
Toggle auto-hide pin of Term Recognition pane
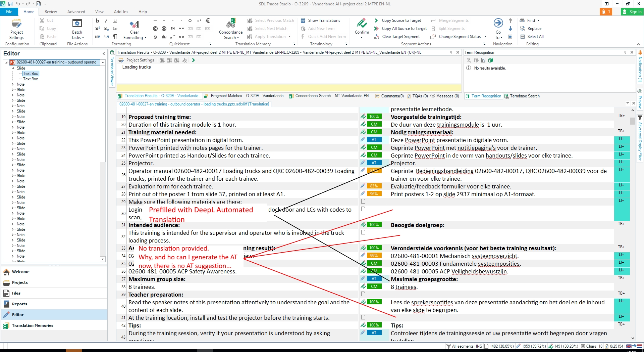(625, 52)
